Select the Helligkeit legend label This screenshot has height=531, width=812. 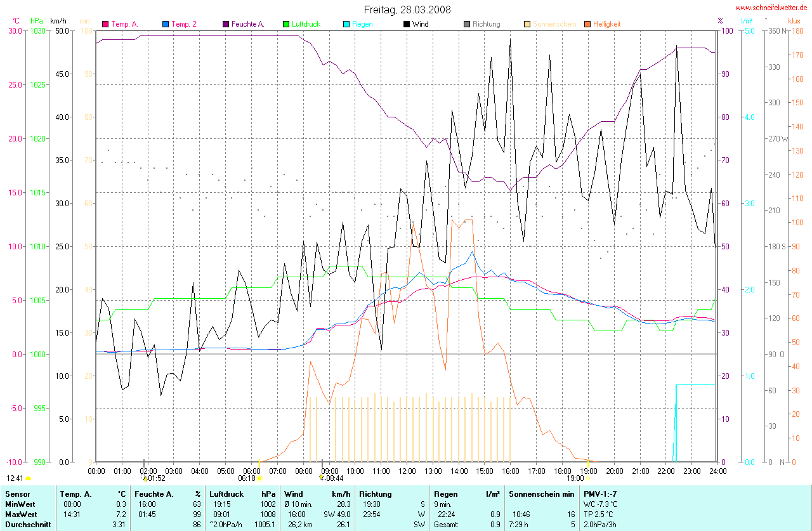coord(607,24)
